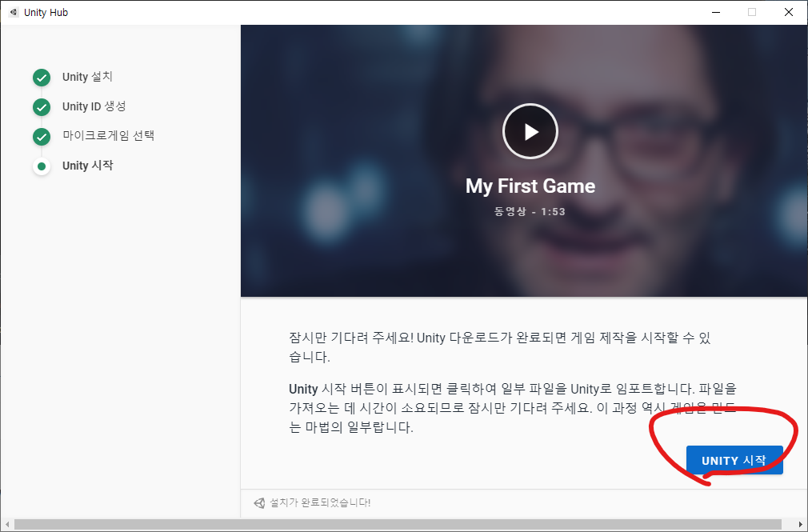Open the Unity ID 생성 step label

(x=94, y=106)
